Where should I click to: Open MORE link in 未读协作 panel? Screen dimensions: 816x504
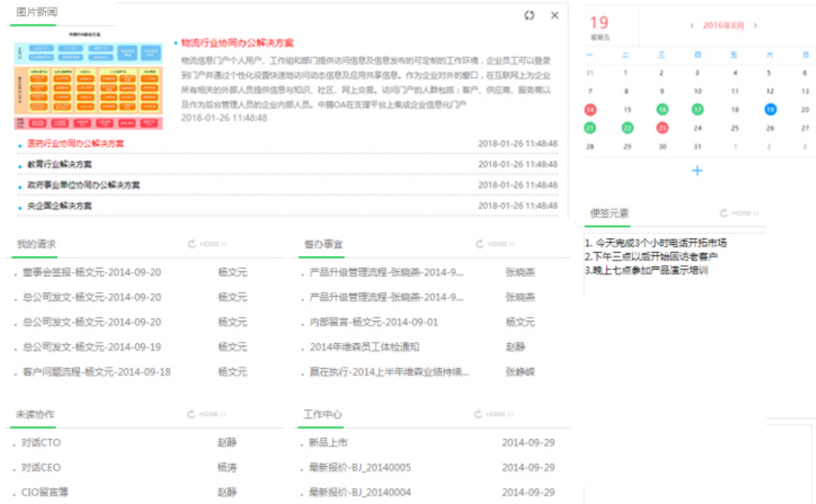(213, 414)
